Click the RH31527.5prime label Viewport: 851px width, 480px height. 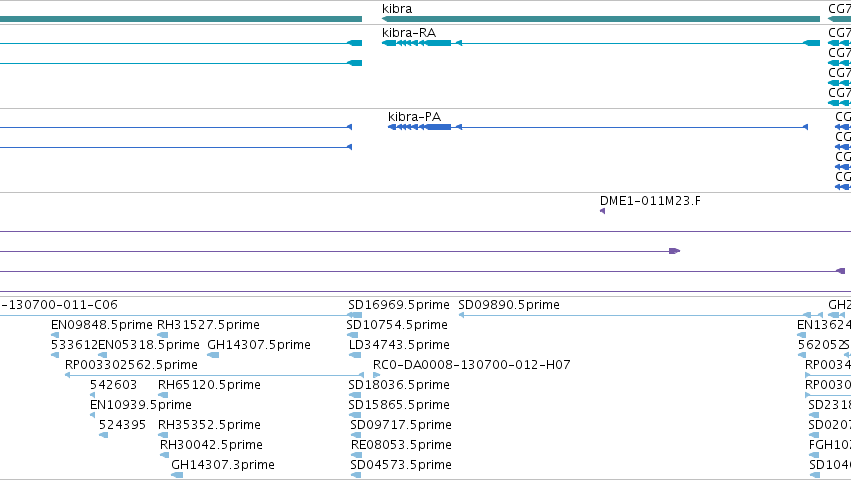tap(208, 325)
